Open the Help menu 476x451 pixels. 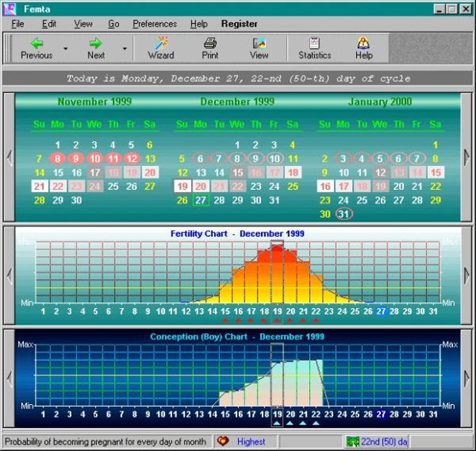199,24
